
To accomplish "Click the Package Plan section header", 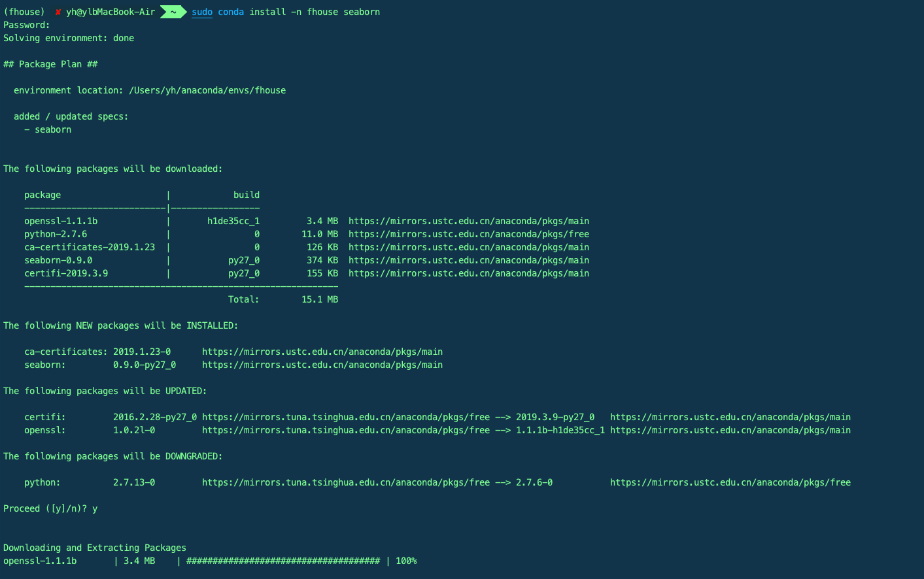I will 49,64.
